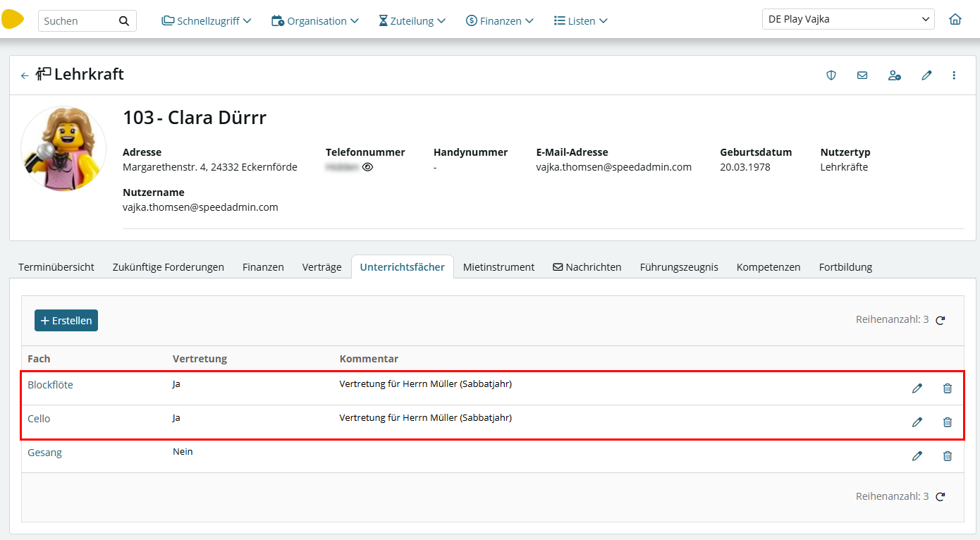Open the Verträge tab
Viewport: 980px width, 540px height.
tap(321, 267)
